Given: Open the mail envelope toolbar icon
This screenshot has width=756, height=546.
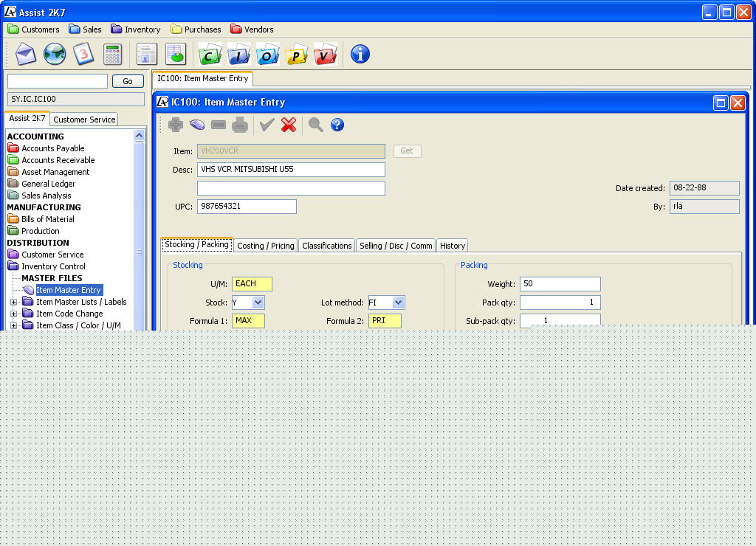Looking at the screenshot, I should pos(26,54).
